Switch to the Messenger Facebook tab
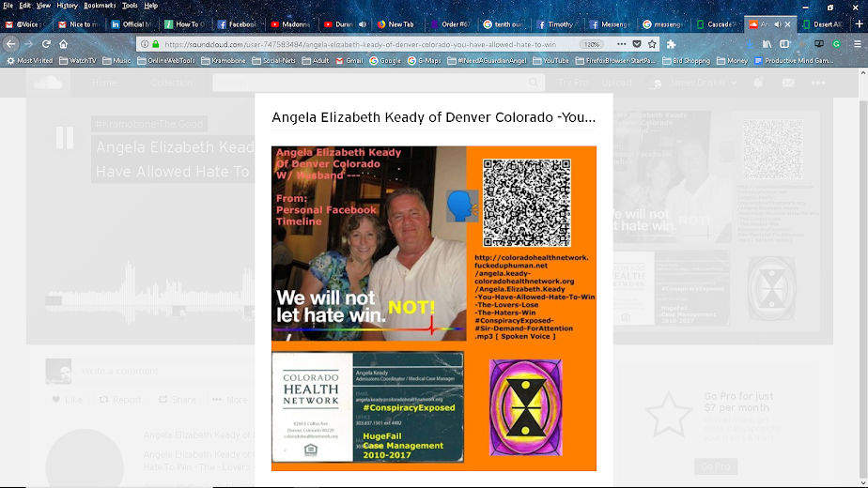 click(610, 24)
